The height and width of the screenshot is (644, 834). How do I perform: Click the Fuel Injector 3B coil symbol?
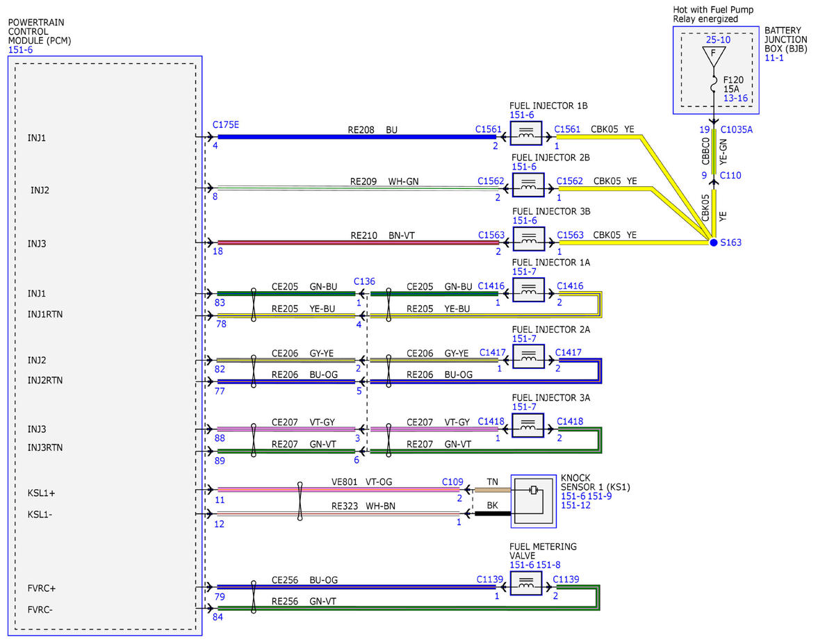coord(528,238)
